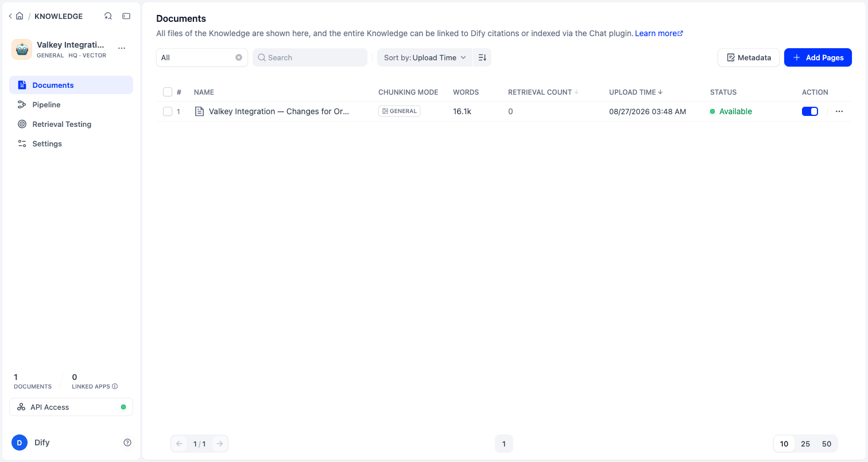Click the previous page arrow

tap(179, 444)
